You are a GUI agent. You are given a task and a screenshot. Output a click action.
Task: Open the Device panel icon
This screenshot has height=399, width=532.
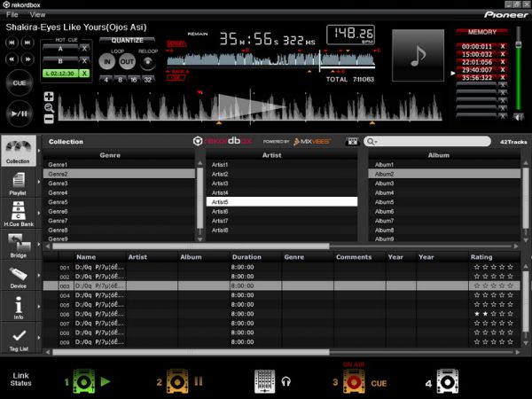click(18, 273)
